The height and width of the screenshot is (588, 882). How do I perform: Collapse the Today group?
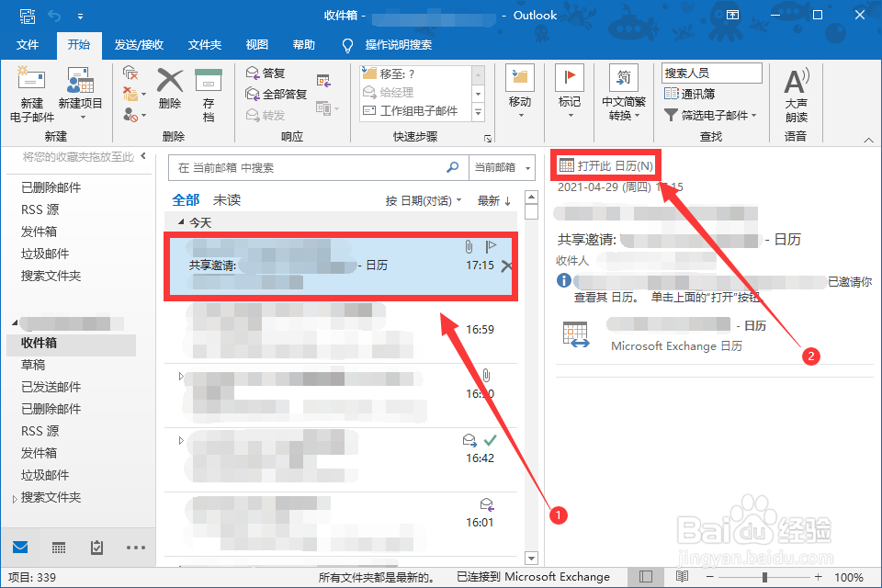(181, 222)
